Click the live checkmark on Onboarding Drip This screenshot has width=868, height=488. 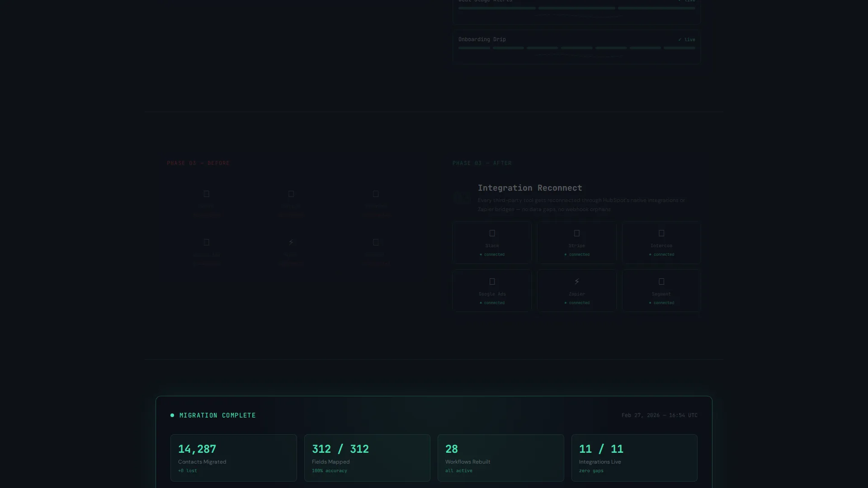(x=687, y=40)
